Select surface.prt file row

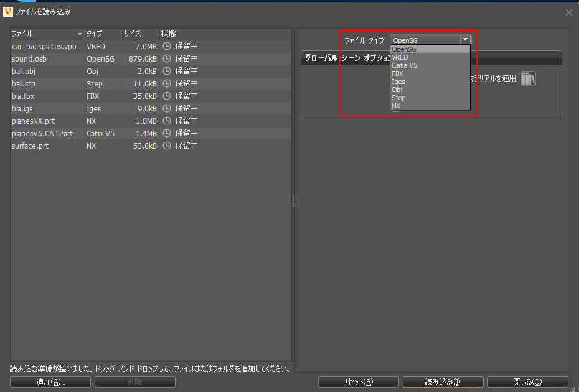click(x=151, y=146)
